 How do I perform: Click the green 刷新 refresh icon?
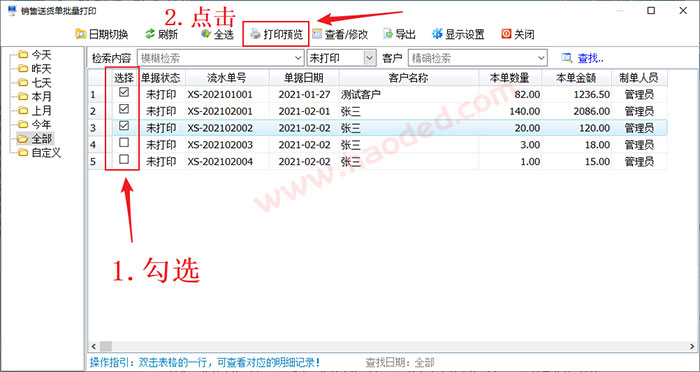(150, 34)
